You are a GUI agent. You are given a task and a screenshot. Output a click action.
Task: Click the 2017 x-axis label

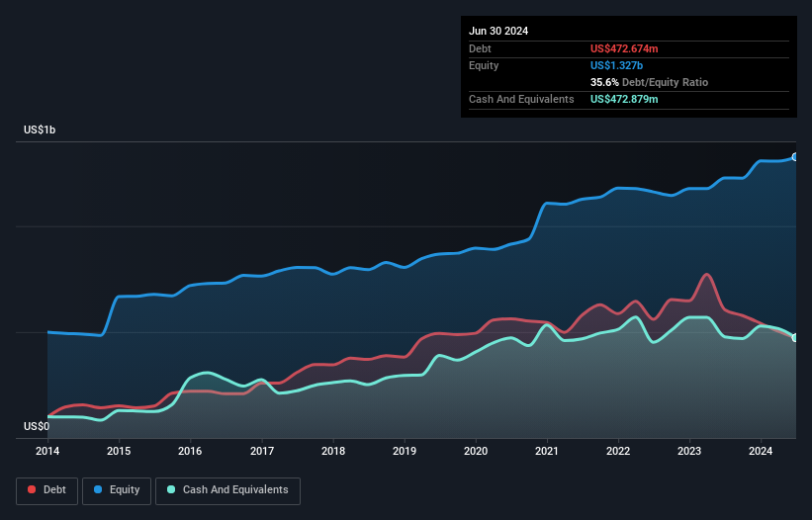pyautogui.click(x=262, y=451)
